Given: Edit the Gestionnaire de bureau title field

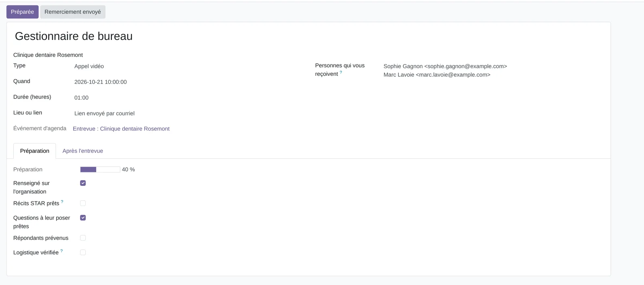Looking at the screenshot, I should pyautogui.click(x=74, y=36).
